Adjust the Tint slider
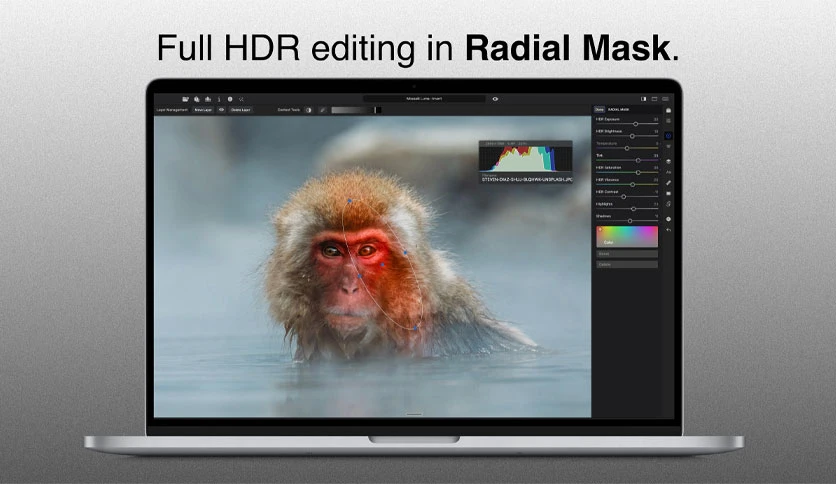The image size is (836, 484). 627,160
